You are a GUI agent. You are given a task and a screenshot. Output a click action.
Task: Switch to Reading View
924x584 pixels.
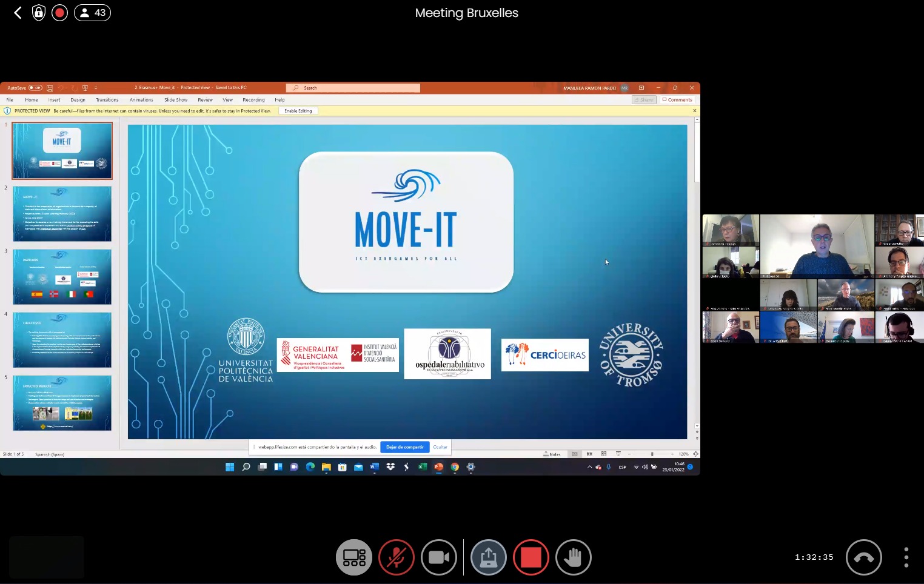pyautogui.click(x=604, y=454)
